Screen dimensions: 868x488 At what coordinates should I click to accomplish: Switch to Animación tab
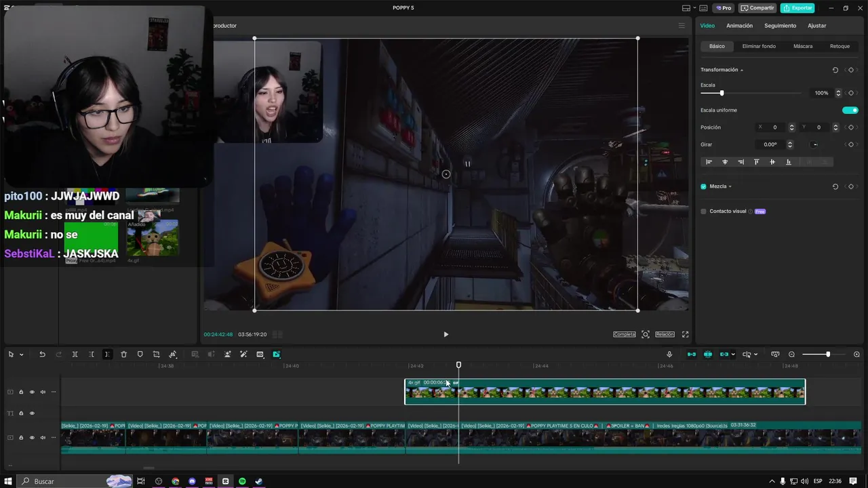[739, 26]
